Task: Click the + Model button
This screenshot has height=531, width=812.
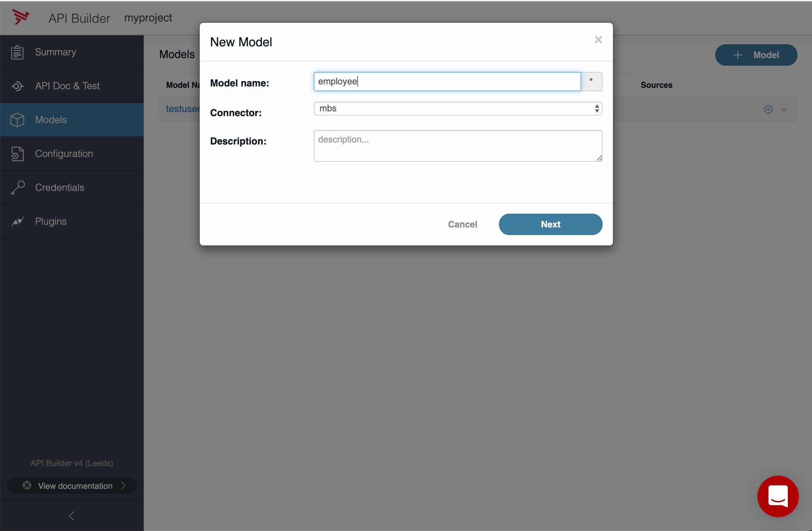Action: tap(756, 55)
